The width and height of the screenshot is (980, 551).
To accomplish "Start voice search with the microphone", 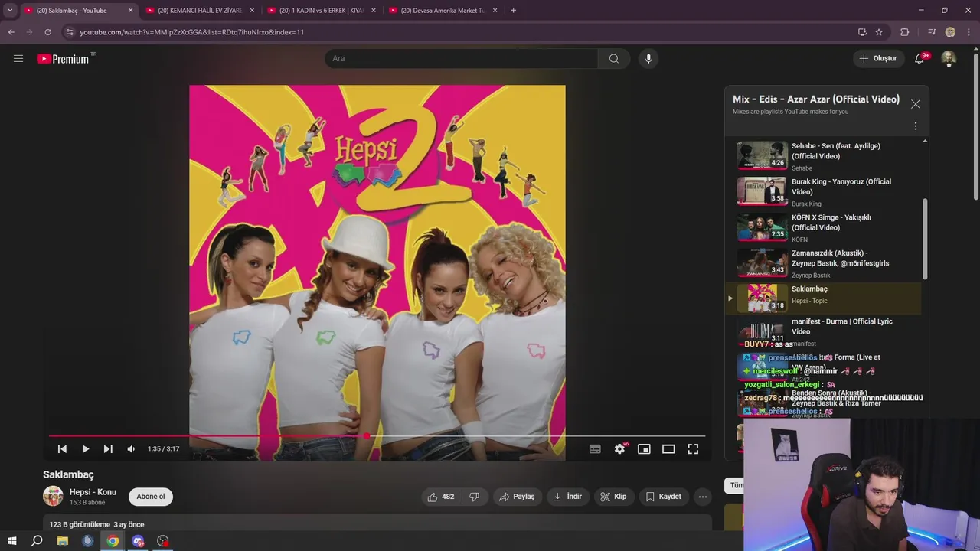I will (x=648, y=58).
